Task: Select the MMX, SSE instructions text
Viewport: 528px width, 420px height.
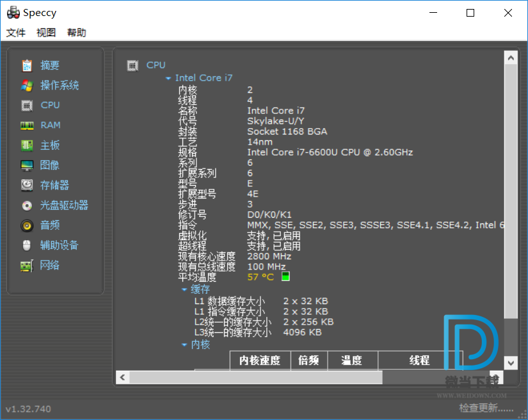Action: [x=376, y=225]
